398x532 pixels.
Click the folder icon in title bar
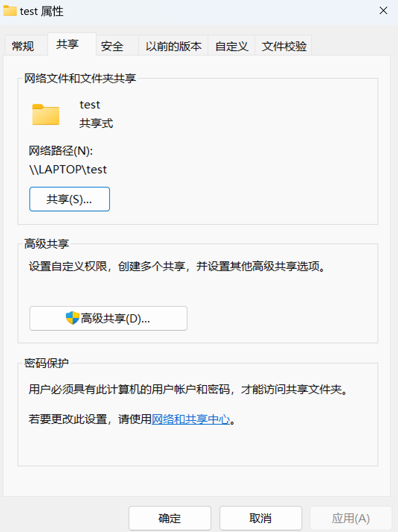10,11
